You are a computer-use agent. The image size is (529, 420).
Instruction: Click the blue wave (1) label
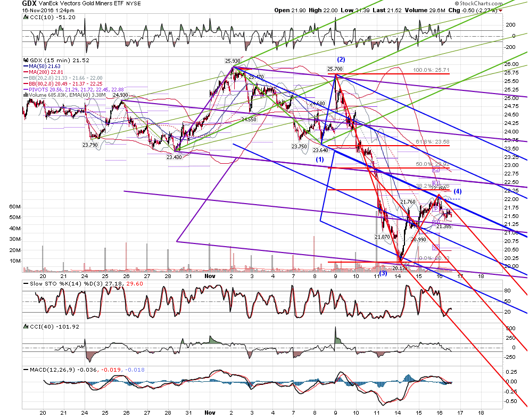[320, 159]
